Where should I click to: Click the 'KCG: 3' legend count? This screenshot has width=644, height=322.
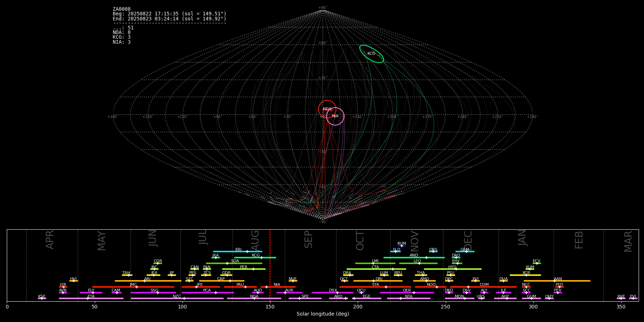[x=122, y=37]
